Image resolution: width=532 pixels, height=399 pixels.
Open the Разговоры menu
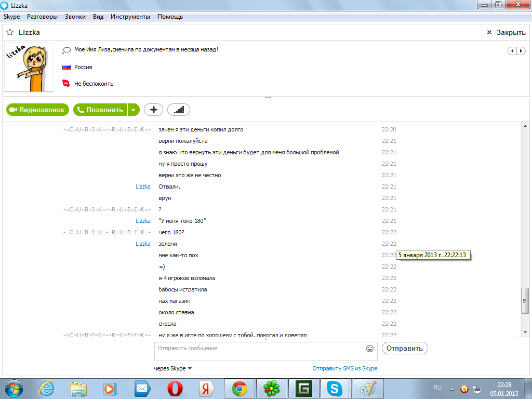tap(42, 17)
